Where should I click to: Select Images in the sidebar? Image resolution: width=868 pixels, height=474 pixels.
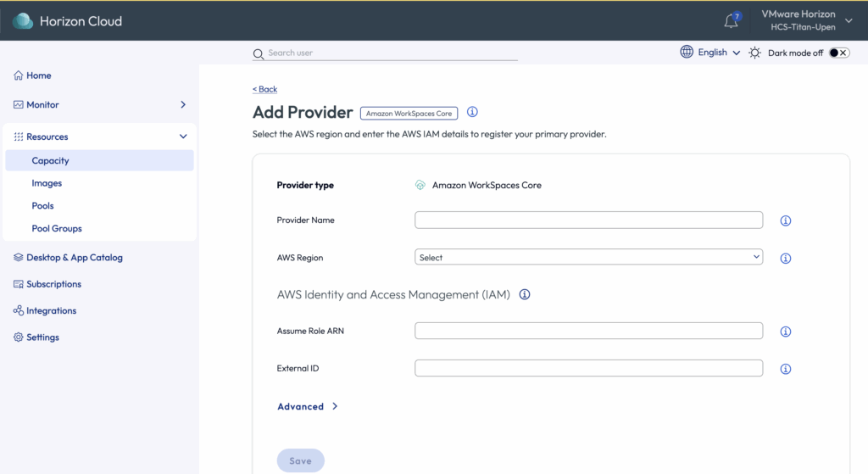pos(47,183)
